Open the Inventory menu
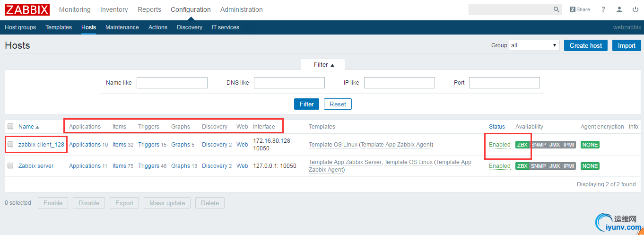The image size is (644, 235). [x=114, y=9]
